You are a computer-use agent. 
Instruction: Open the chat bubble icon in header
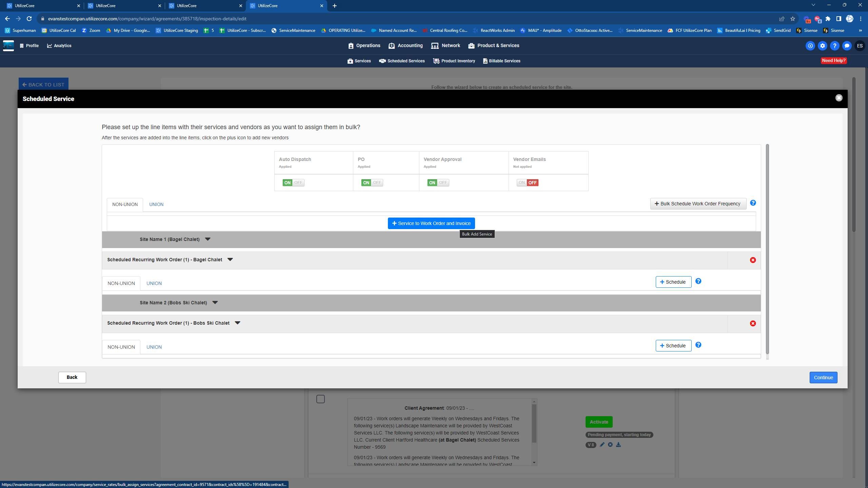[847, 46]
